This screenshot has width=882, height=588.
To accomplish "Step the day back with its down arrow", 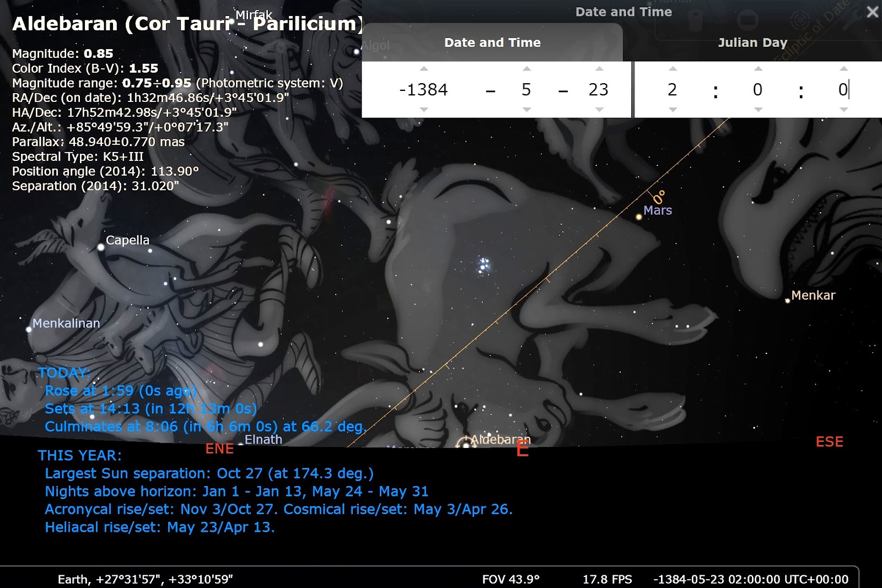I will point(599,110).
